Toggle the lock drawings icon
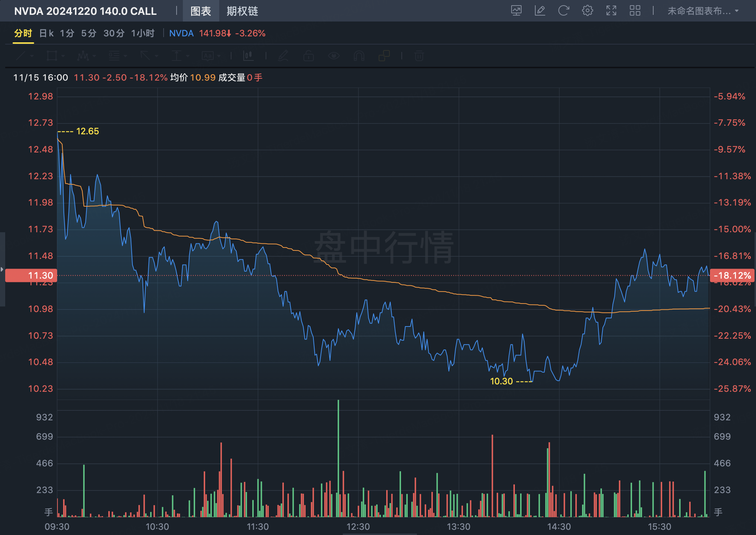This screenshot has width=756, height=535. coord(308,56)
